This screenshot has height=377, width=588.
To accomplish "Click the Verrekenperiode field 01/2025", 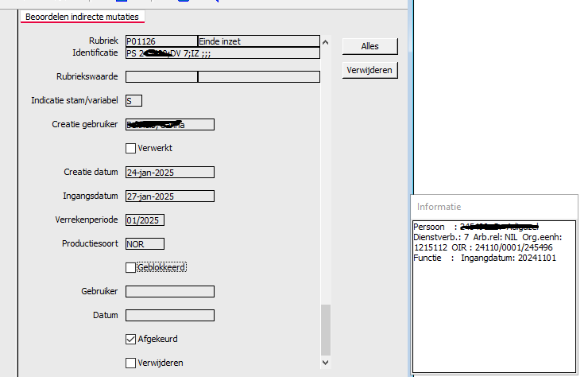I will coord(145,220).
